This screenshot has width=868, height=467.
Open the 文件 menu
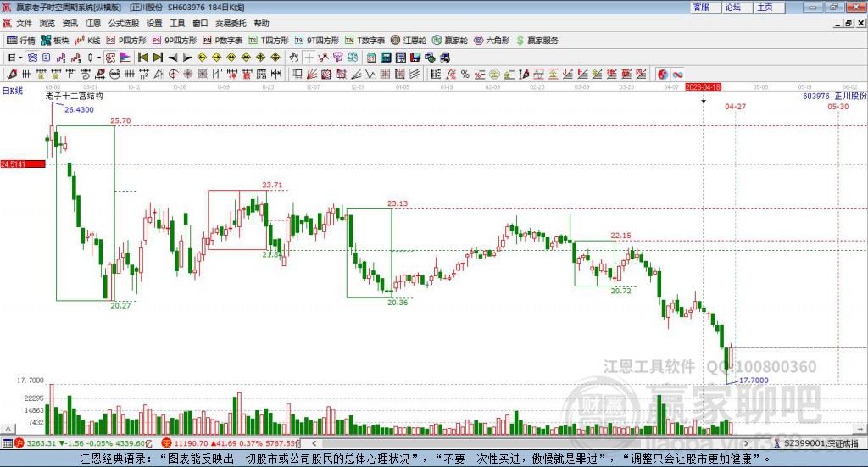pyautogui.click(x=24, y=23)
